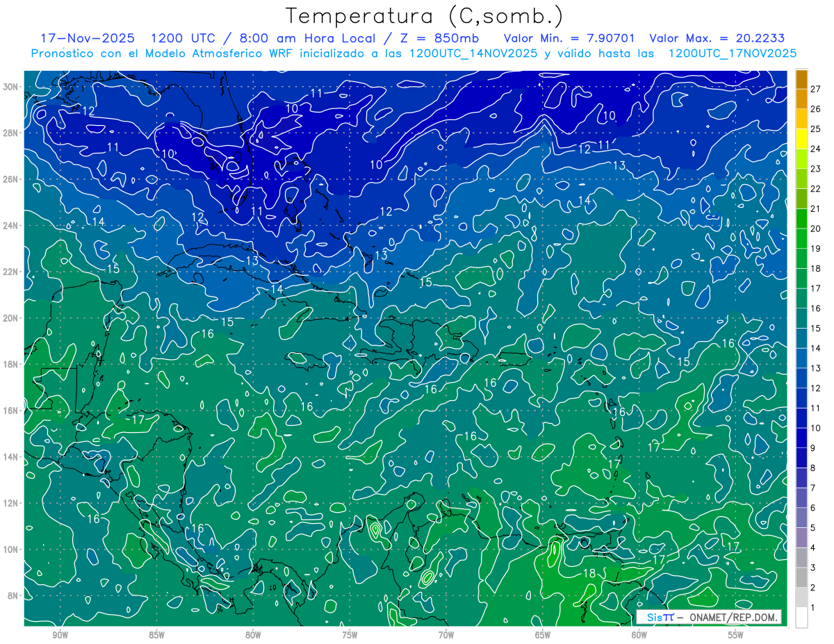Click legend value '23' on color scale
Image resolution: width=834 pixels, height=644 pixels.
(816, 169)
